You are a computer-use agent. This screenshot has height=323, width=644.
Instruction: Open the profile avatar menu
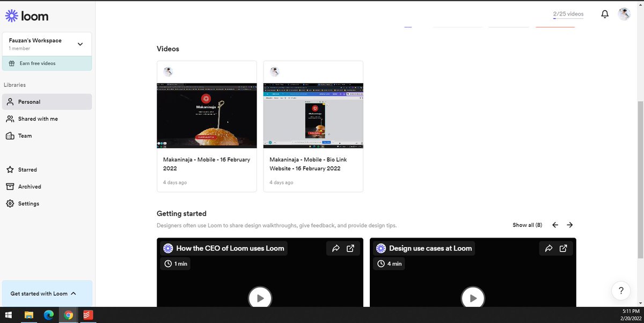click(x=624, y=14)
